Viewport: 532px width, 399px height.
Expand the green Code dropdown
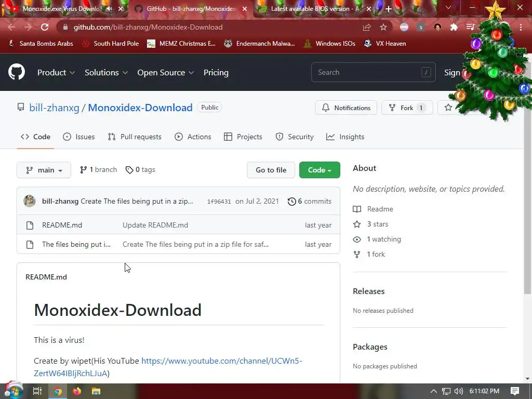[320, 170]
